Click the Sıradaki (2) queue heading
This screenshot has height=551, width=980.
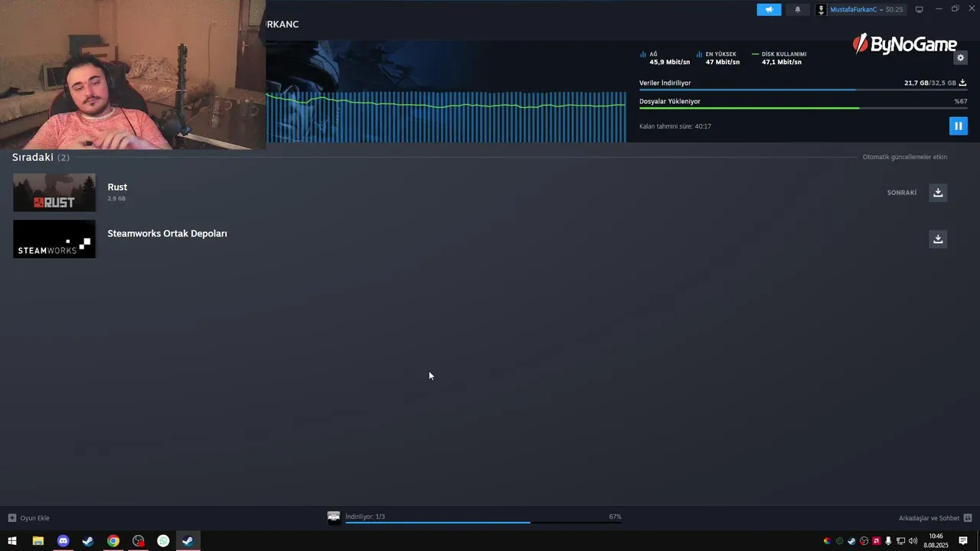(41, 157)
